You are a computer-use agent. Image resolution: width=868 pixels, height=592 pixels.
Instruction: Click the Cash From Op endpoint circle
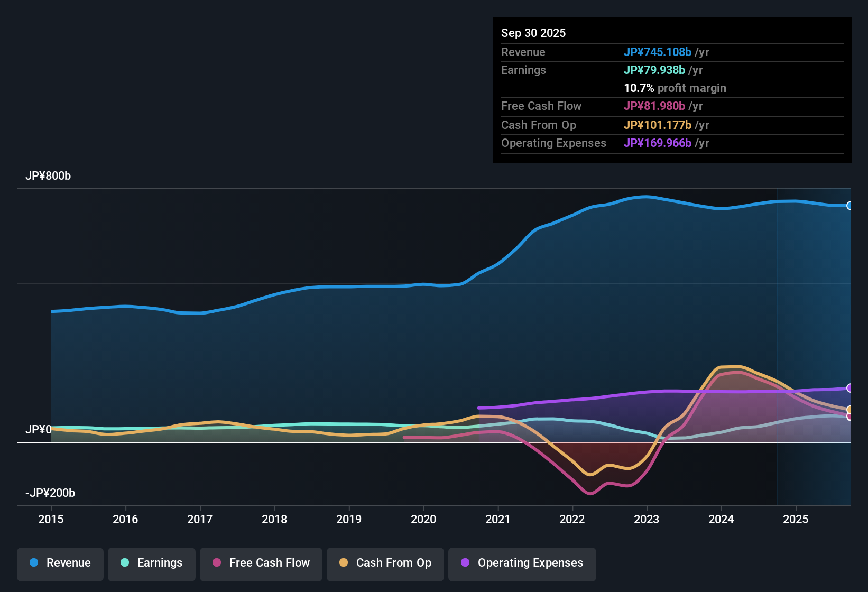pos(850,410)
